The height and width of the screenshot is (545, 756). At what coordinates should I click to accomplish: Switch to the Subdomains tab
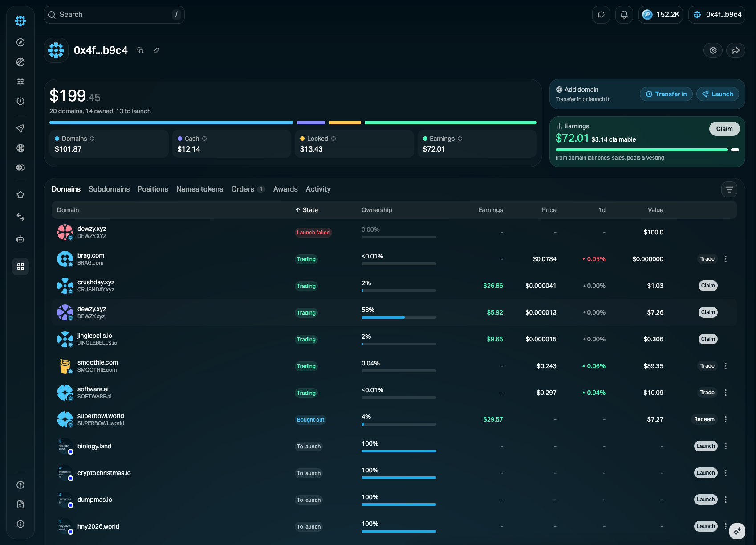click(x=109, y=189)
